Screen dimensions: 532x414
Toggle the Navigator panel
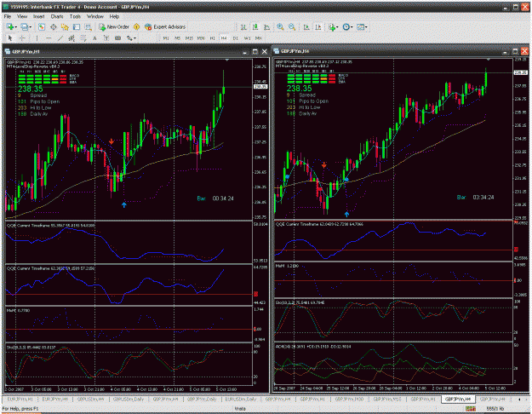click(65, 26)
